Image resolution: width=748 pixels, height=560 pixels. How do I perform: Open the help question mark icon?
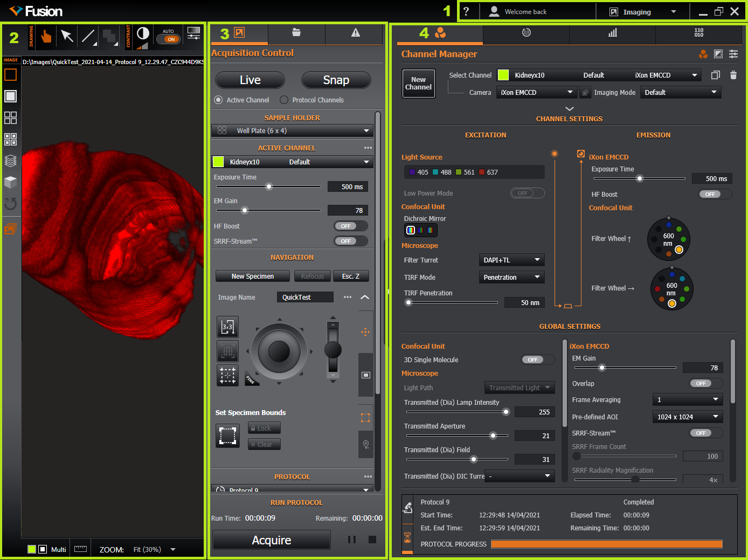click(466, 12)
